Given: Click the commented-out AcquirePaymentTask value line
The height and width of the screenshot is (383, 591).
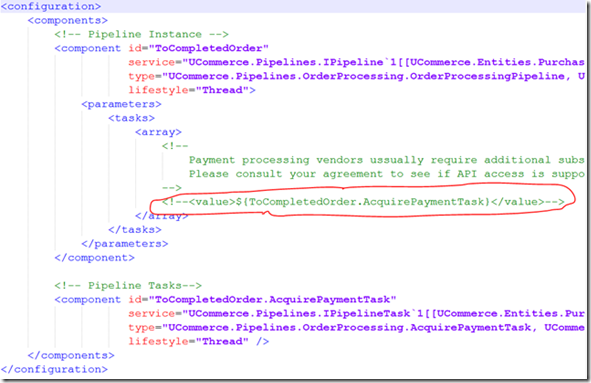Looking at the screenshot, I should [x=364, y=202].
